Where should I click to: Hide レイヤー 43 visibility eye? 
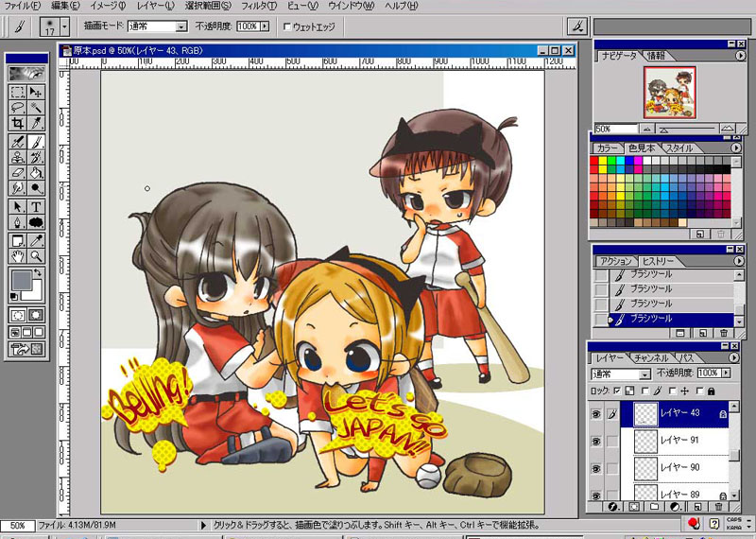point(596,414)
